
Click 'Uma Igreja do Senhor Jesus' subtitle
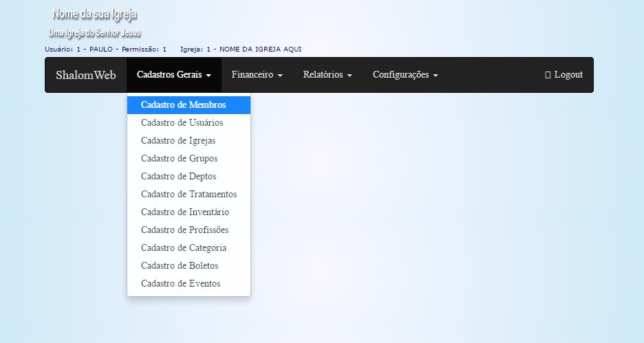[95, 32]
